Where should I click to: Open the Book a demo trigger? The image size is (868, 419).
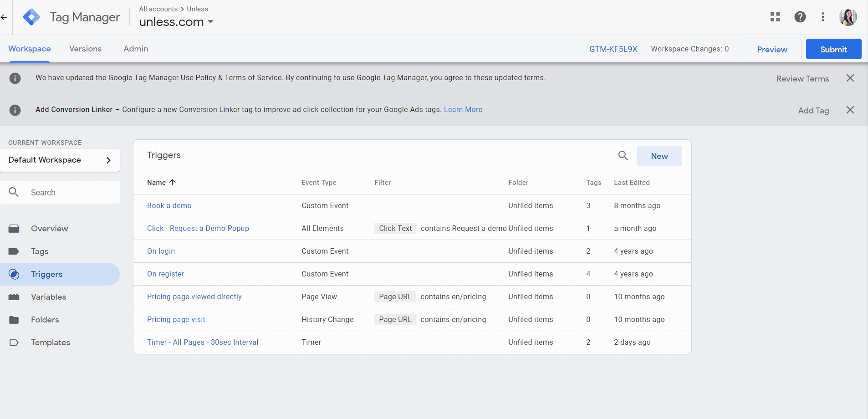(x=169, y=206)
